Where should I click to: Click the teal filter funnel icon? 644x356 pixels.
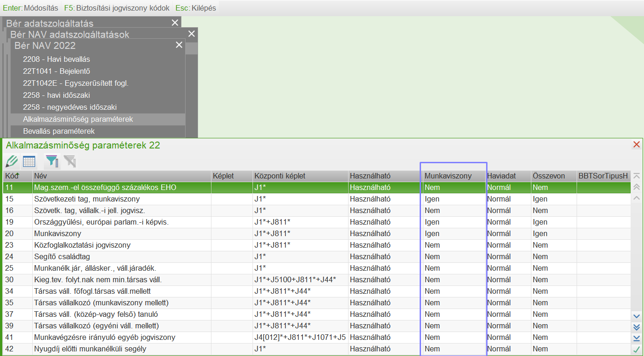pos(52,161)
